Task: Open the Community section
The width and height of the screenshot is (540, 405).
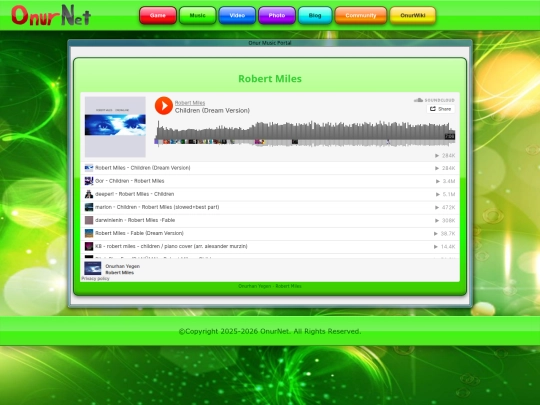Action: [361, 15]
